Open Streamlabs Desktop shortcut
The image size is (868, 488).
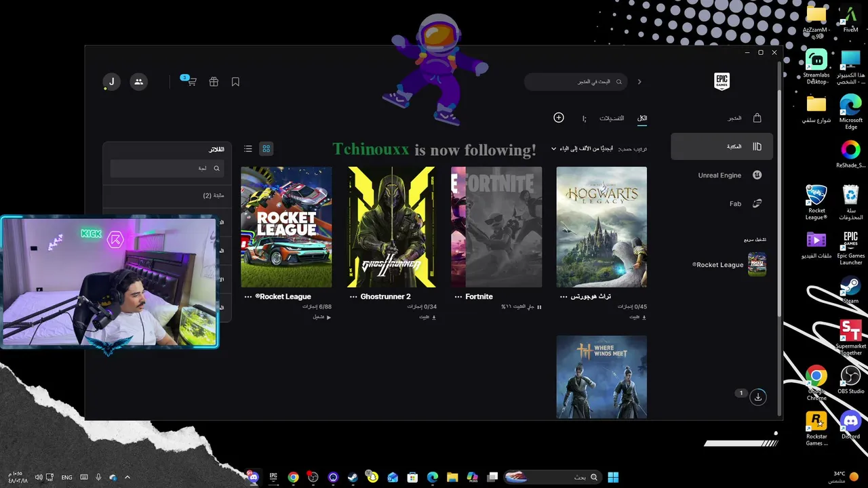pos(816,66)
